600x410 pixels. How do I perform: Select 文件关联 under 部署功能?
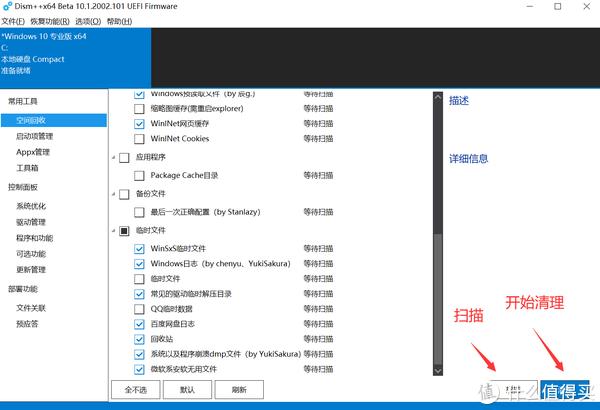(31, 308)
